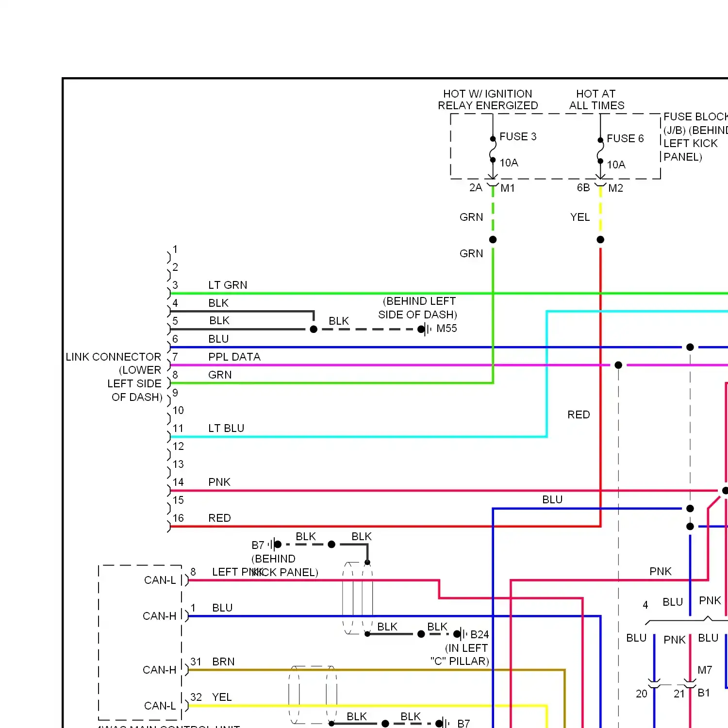Click the 'HOT W/ IGNITION RELAY ENERGIZED' label
Viewport: 728px width, 728px height.
488,99
